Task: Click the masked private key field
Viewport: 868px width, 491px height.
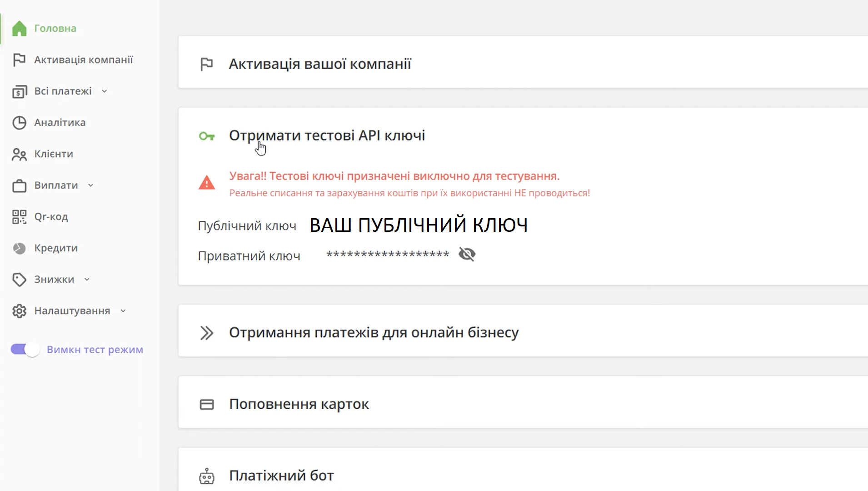Action: click(387, 255)
